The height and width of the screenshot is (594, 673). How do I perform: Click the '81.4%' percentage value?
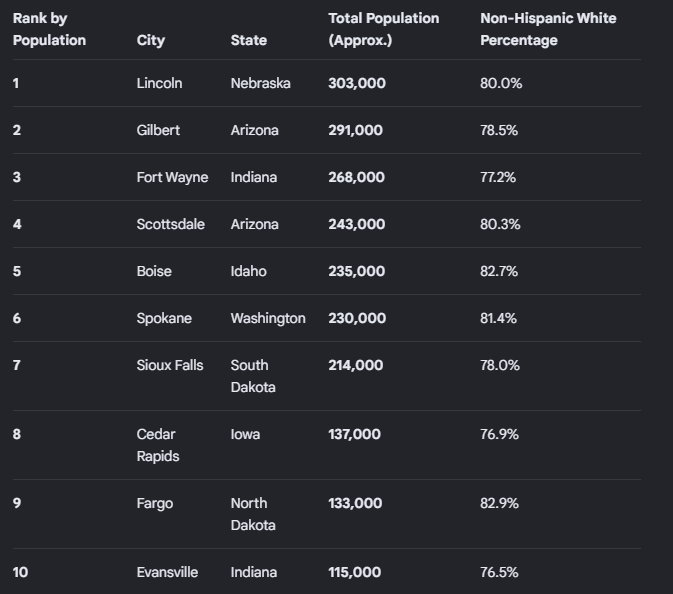[x=498, y=318]
